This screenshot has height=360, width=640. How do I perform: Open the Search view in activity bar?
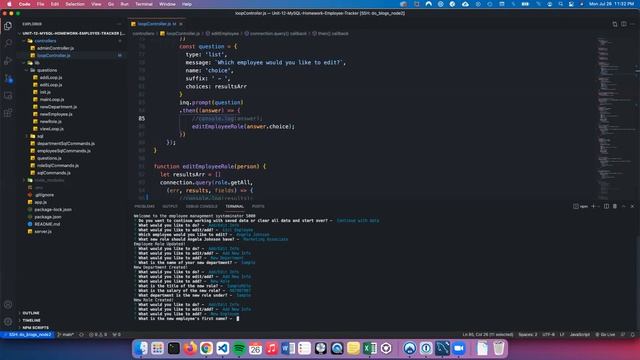pyautogui.click(x=8, y=43)
